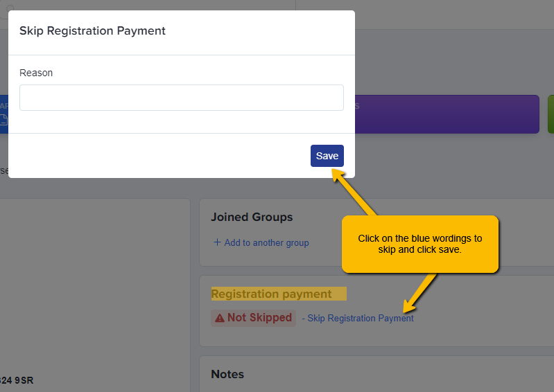The width and height of the screenshot is (554, 392).
Task: Click the Joined Groups heading
Action: click(252, 217)
